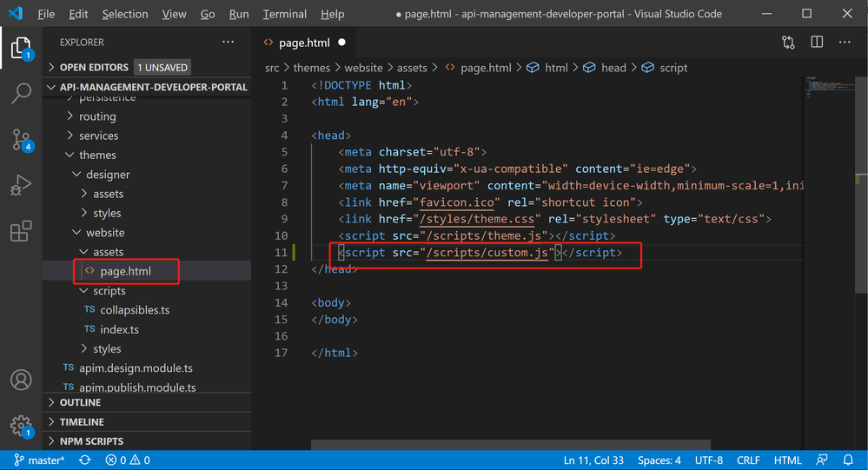This screenshot has width=868, height=470.
Task: Open the File menu
Action: pyautogui.click(x=46, y=14)
